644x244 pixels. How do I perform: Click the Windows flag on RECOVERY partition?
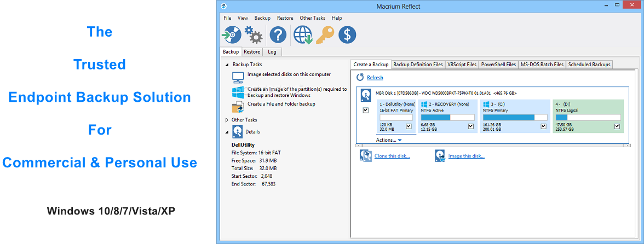(424, 104)
